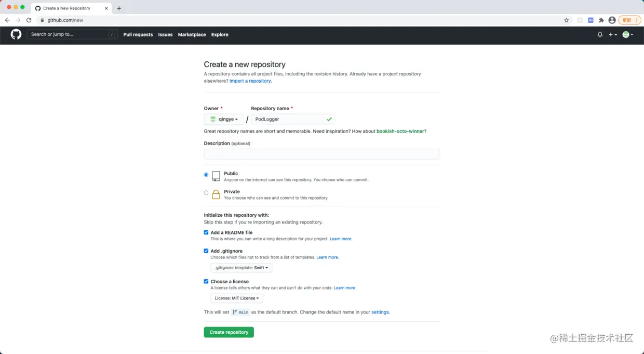Click the browser forward arrow

[x=18, y=20]
